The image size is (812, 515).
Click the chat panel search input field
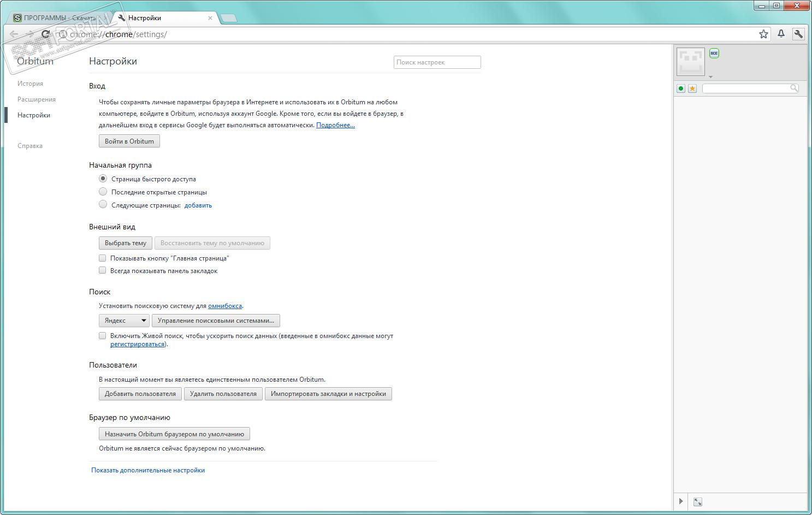coord(750,88)
